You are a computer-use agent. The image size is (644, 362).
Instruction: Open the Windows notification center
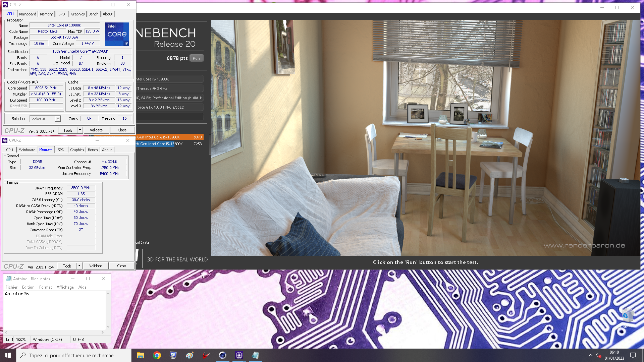(633, 355)
